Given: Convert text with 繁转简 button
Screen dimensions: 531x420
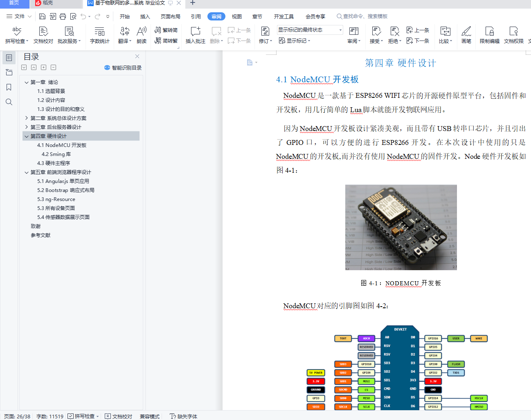Looking at the screenshot, I should coord(166,30).
